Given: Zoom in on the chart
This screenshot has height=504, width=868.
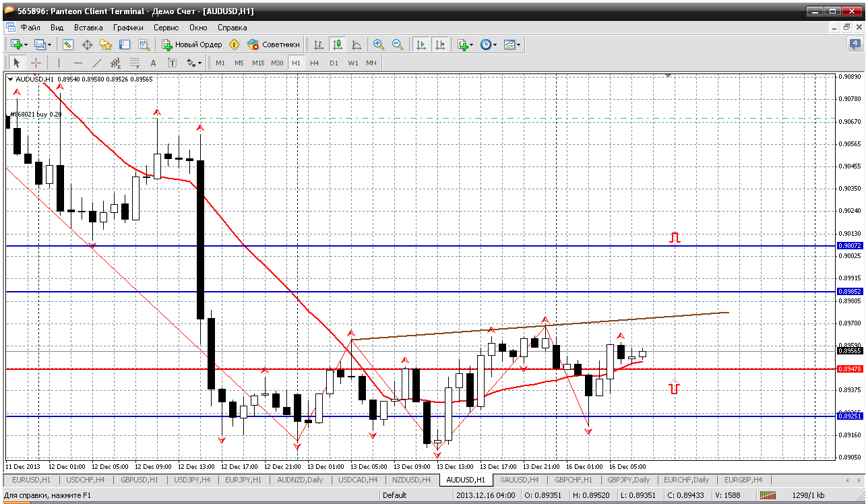Looking at the screenshot, I should [x=379, y=44].
